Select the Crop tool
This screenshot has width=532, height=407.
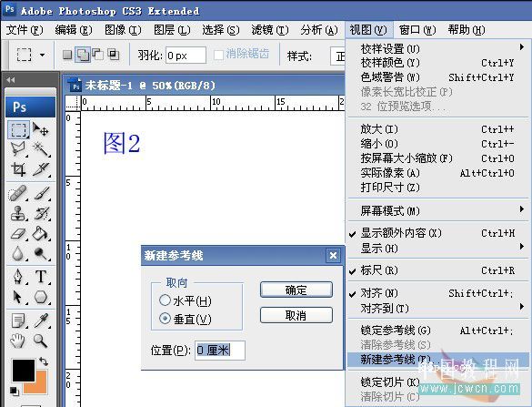click(18, 168)
